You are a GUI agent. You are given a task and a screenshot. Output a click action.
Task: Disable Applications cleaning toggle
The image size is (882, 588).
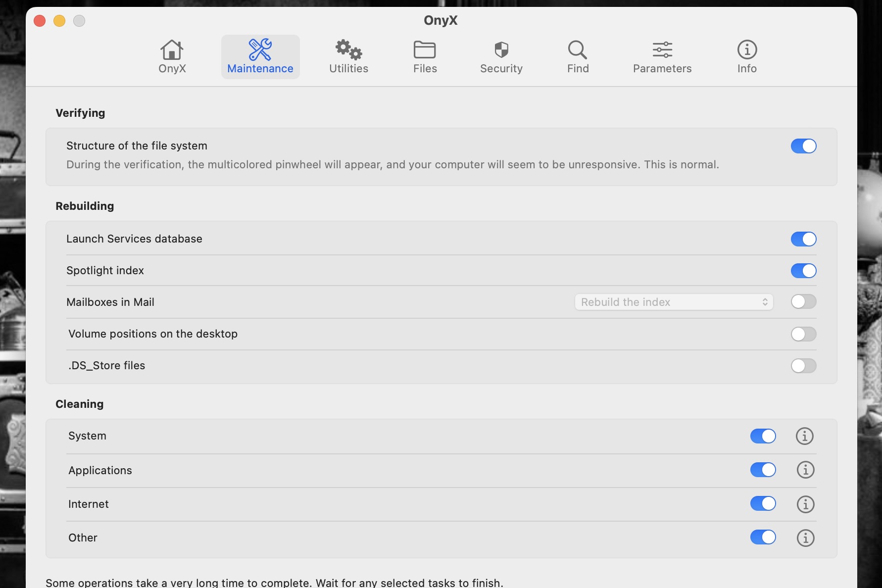point(763,470)
